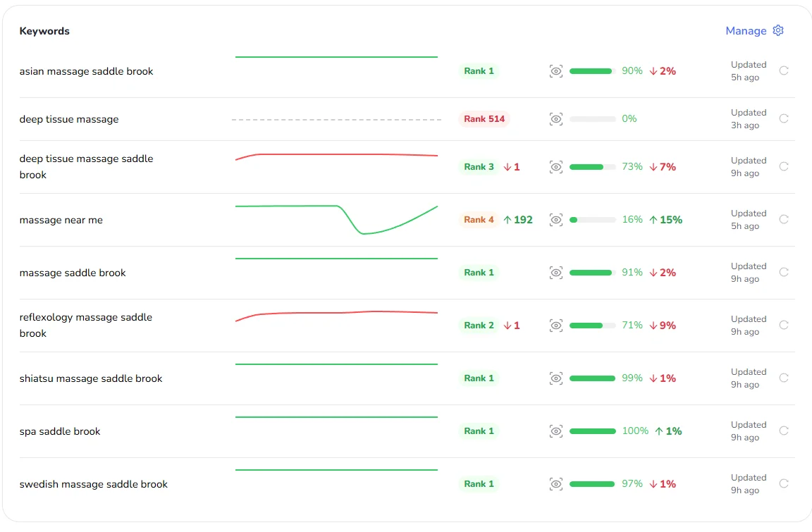The height and width of the screenshot is (532, 812).
Task: Click visibility eye icon for 'deep tissue massage'
Action: point(556,119)
